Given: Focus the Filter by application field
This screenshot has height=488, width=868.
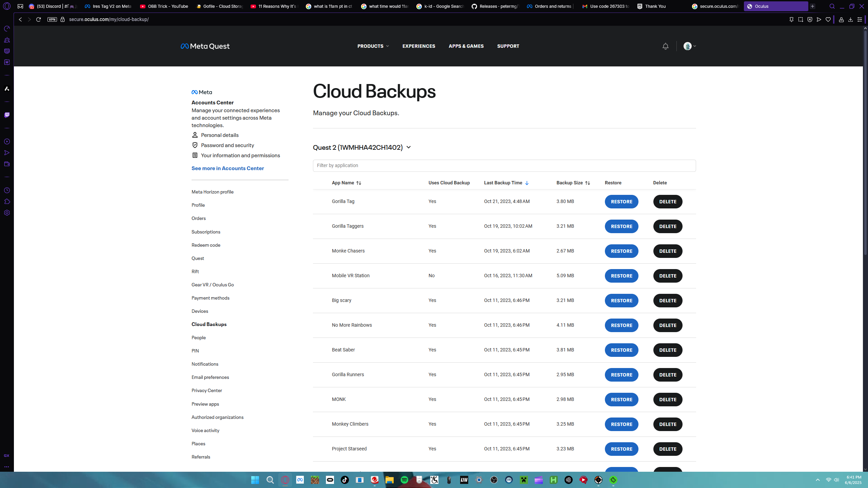Looking at the screenshot, I should click(x=504, y=165).
